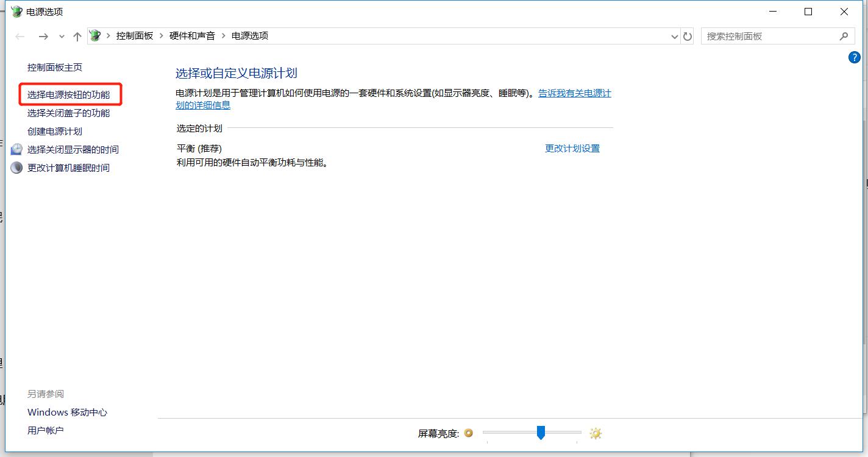Open 创建电源计划 from the sidebar
The image size is (868, 457).
point(55,131)
